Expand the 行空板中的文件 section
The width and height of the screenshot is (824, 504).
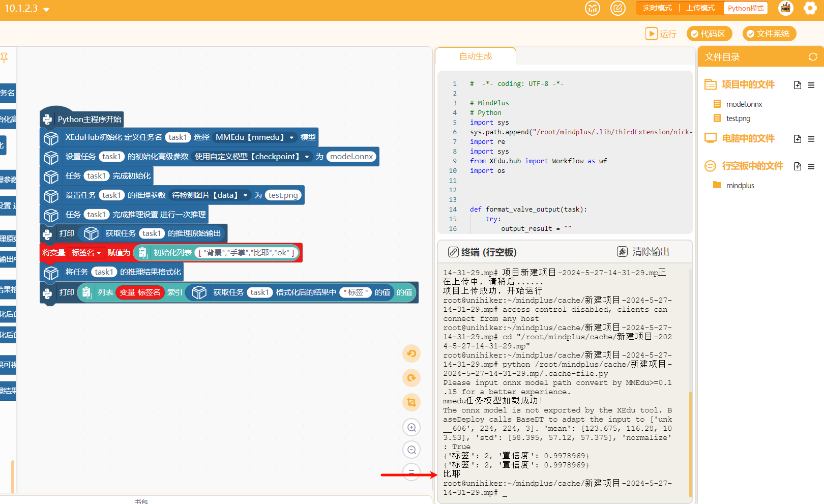tap(744, 166)
